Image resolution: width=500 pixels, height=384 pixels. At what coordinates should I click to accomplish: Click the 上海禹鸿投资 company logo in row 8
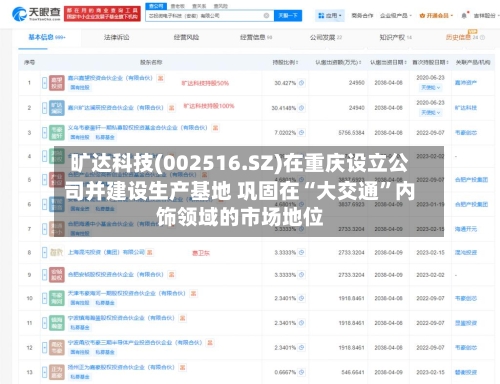coord(57,252)
